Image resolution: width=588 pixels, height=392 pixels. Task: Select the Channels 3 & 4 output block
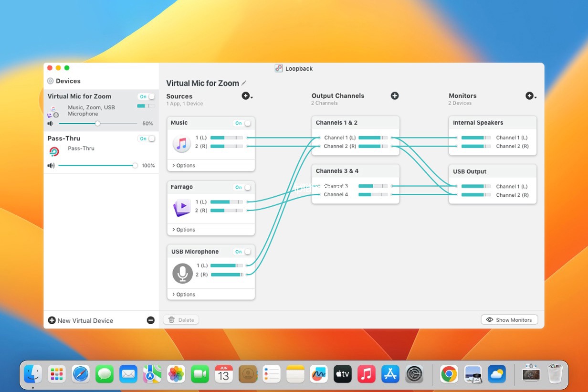coord(356,184)
